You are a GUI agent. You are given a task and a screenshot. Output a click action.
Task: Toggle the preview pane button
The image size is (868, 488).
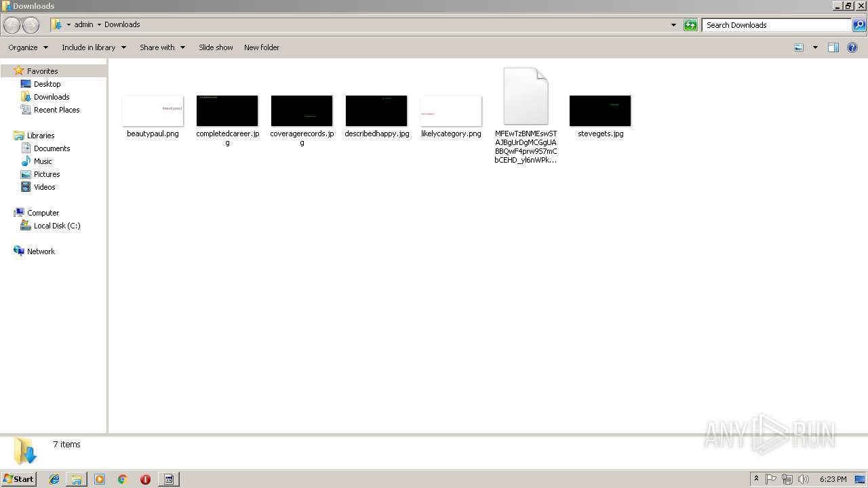[833, 47]
